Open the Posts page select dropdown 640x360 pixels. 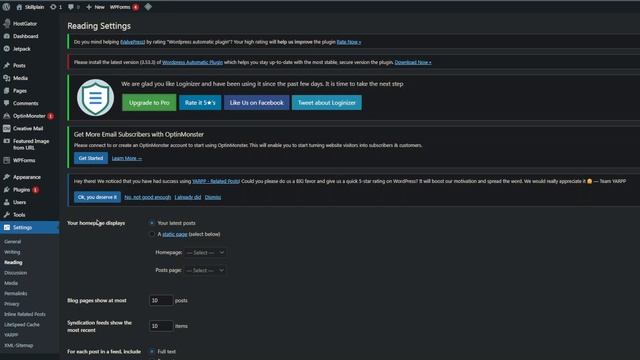pyautogui.click(x=205, y=270)
